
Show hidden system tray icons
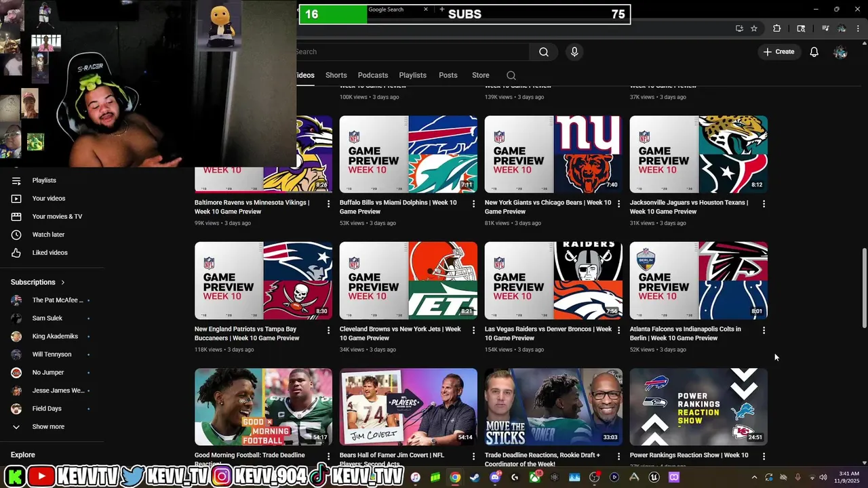coord(754,477)
